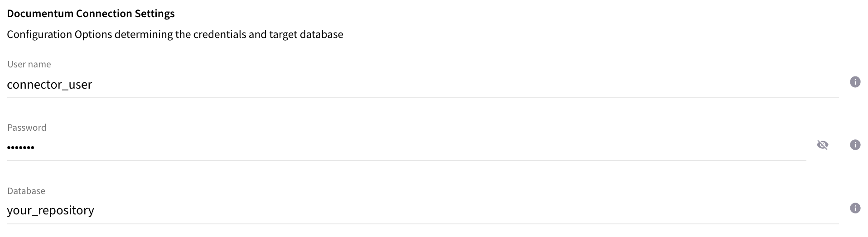Click the 'Password' field label
Image resolution: width=868 pixels, height=237 pixels.
[x=27, y=128]
